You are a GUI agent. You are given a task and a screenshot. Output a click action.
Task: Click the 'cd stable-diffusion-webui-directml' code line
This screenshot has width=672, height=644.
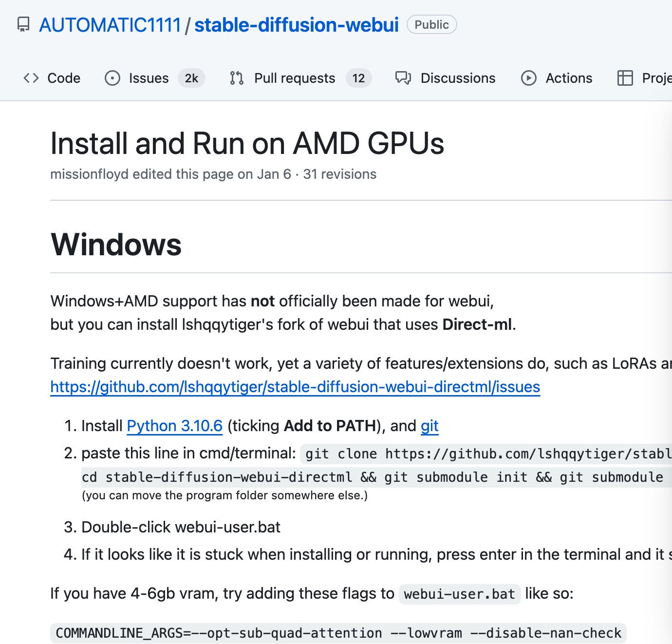point(375,477)
